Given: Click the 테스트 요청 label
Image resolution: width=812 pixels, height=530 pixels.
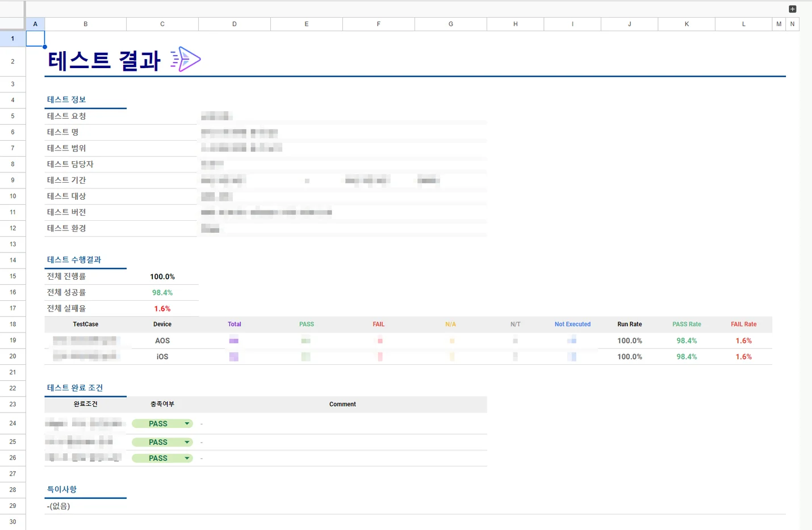Looking at the screenshot, I should coord(66,116).
